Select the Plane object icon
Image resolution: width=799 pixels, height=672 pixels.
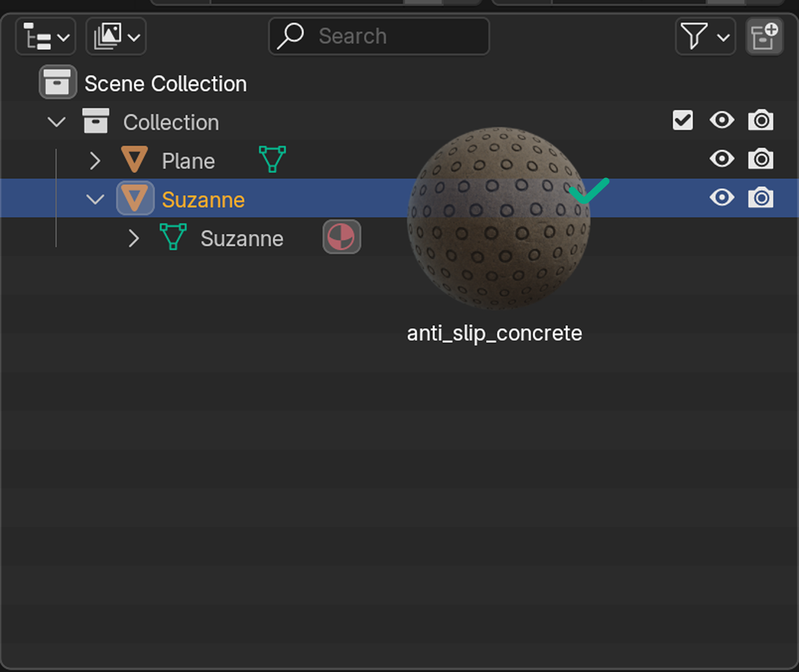[134, 160]
